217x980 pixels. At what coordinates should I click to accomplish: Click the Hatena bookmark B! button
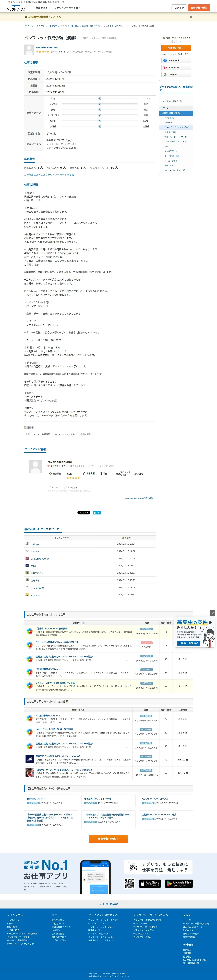(x=97, y=512)
